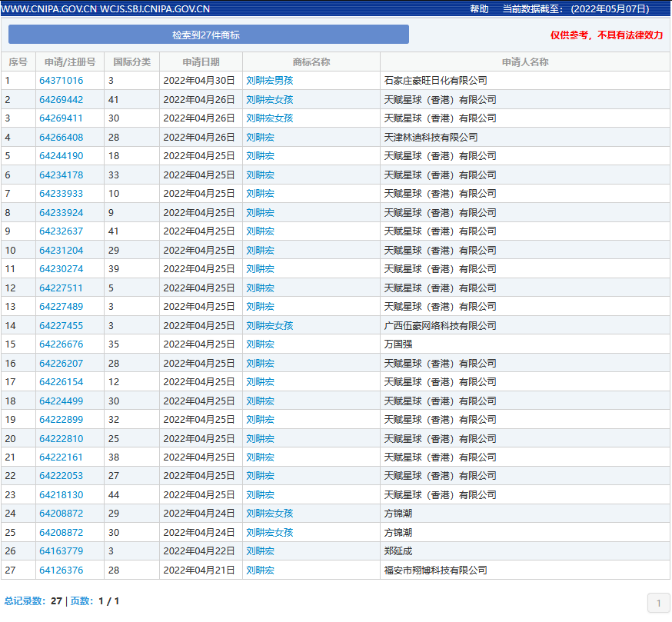Image resolution: width=672 pixels, height=622 pixels.
Task: Open registration number 64244190
Action: tap(62, 156)
